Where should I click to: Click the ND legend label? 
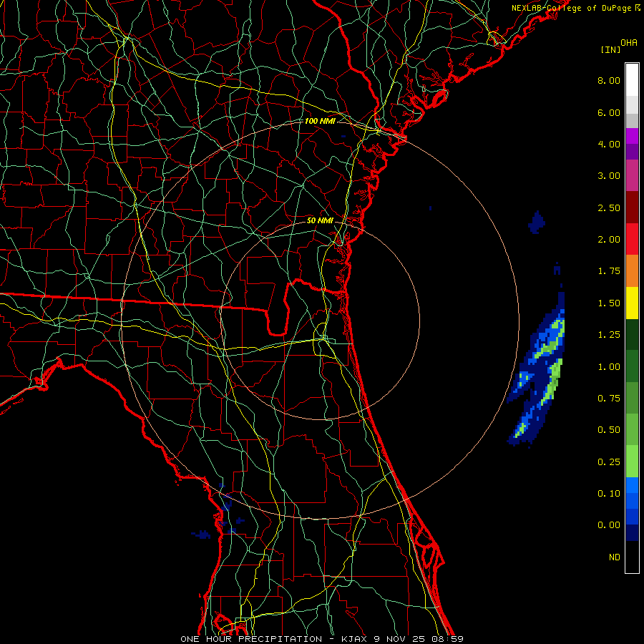pos(615,557)
